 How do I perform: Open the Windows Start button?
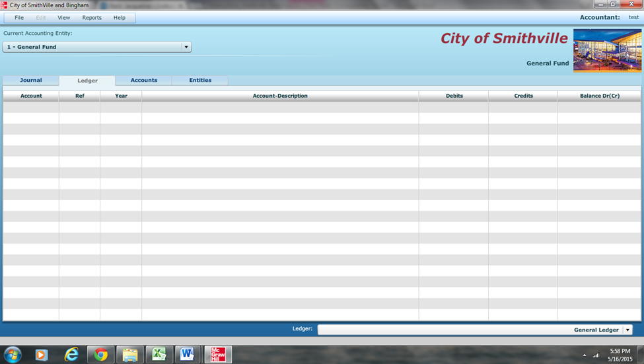pos(13,355)
